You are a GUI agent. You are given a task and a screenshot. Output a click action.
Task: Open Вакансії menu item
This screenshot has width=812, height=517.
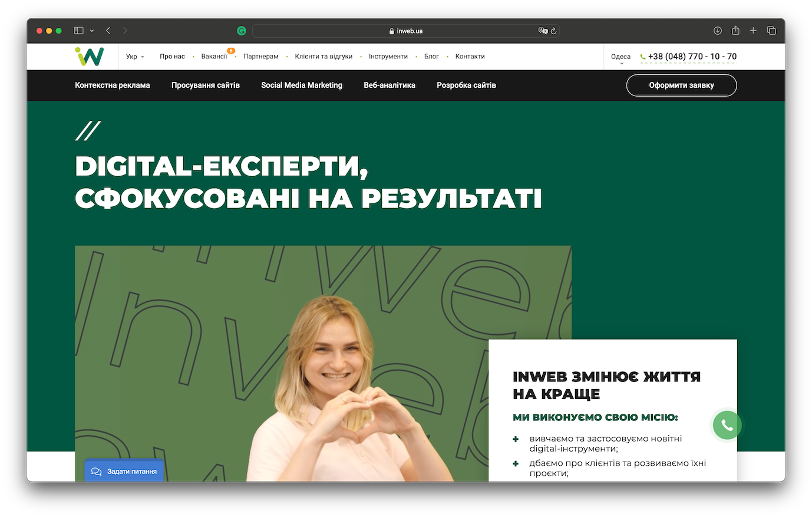coord(214,57)
